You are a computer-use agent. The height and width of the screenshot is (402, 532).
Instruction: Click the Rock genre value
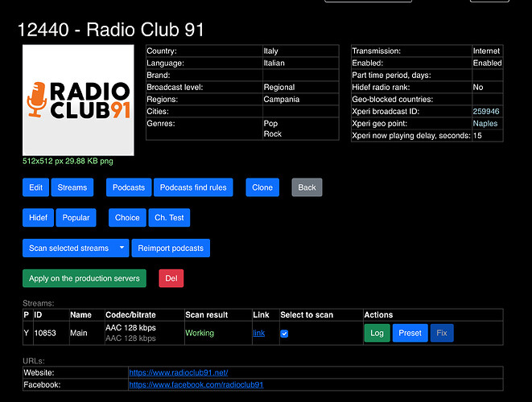[x=273, y=134]
